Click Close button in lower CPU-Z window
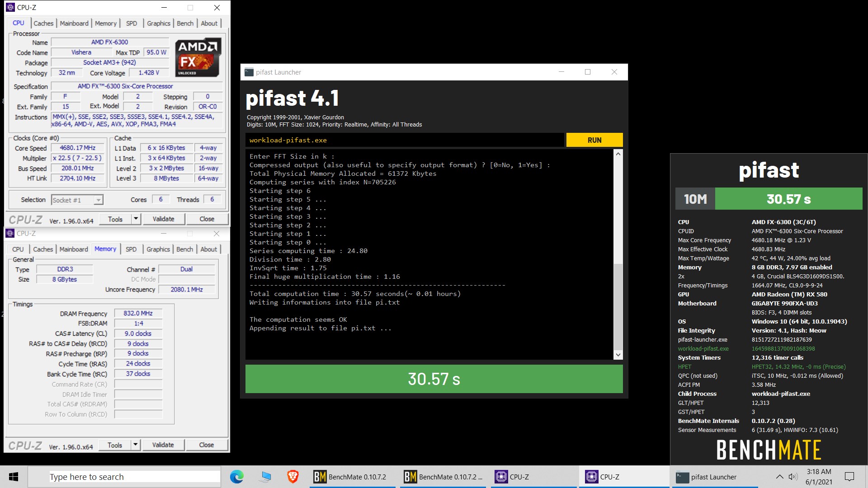Viewport: 868px width, 488px height. click(207, 445)
